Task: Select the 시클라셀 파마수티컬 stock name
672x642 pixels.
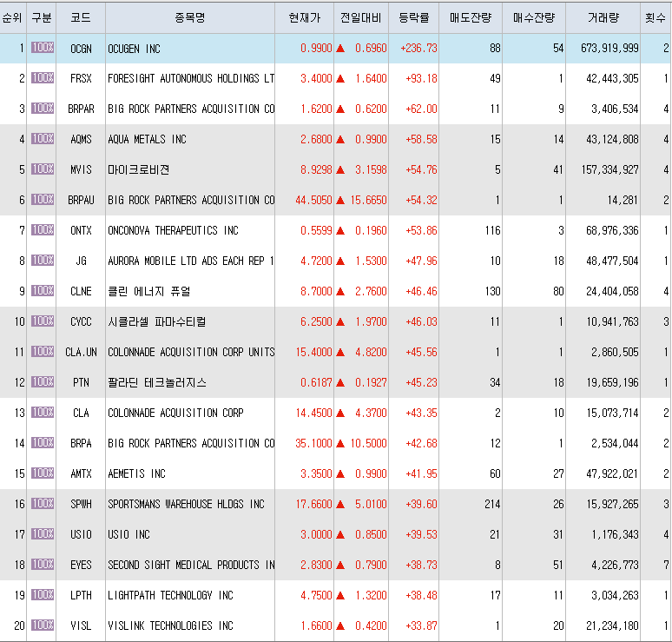Action: tap(157, 321)
